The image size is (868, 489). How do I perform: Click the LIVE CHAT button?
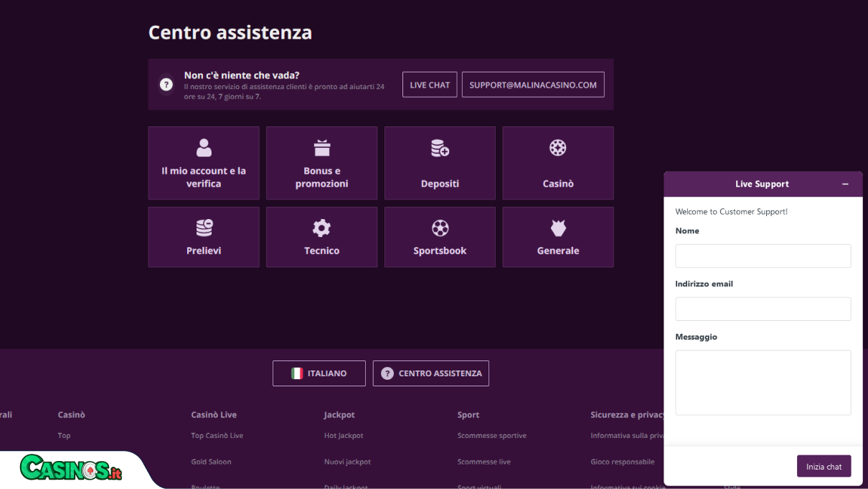[430, 85]
